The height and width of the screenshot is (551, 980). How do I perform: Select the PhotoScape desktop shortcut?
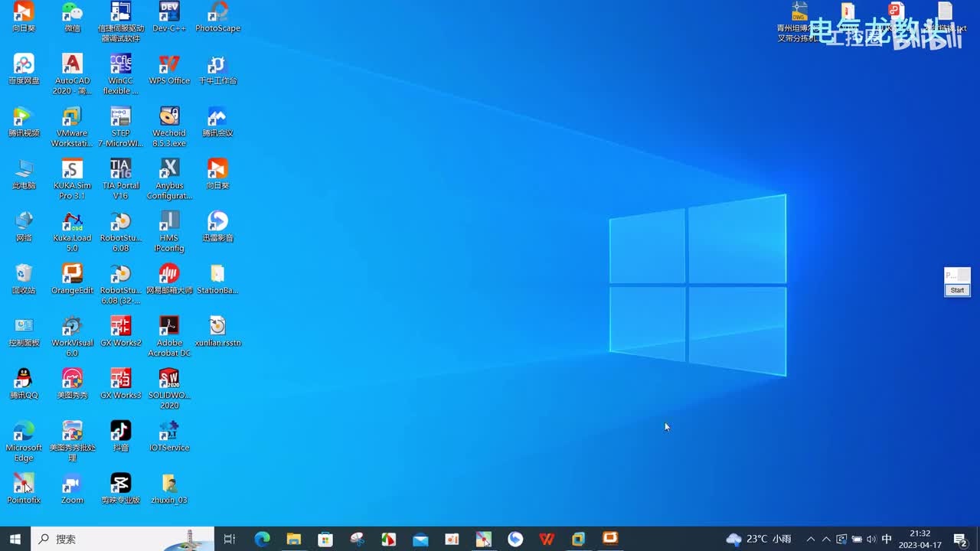pos(217,17)
